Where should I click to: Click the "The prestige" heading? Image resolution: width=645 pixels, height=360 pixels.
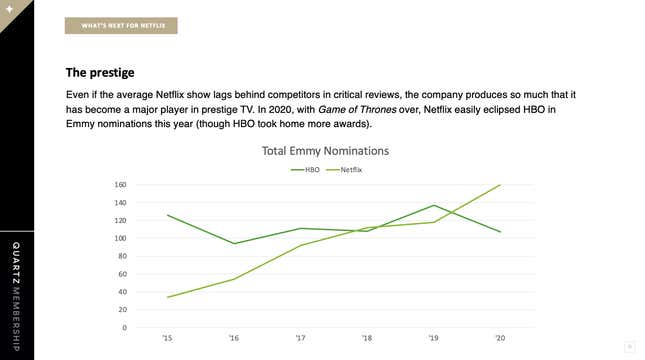click(x=100, y=72)
